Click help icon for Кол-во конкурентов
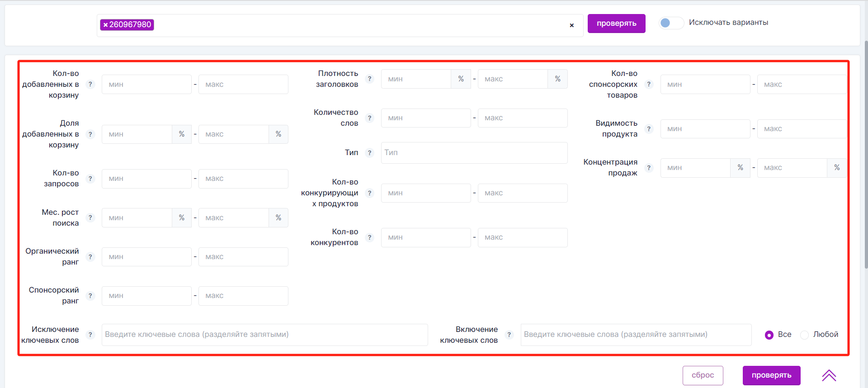The width and height of the screenshot is (868, 388). pyautogui.click(x=369, y=237)
